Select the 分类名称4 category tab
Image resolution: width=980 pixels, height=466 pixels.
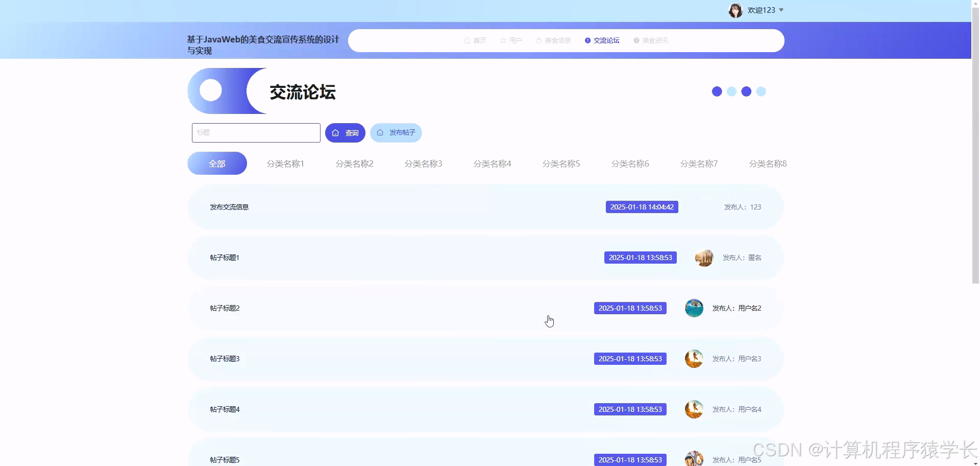pos(492,164)
